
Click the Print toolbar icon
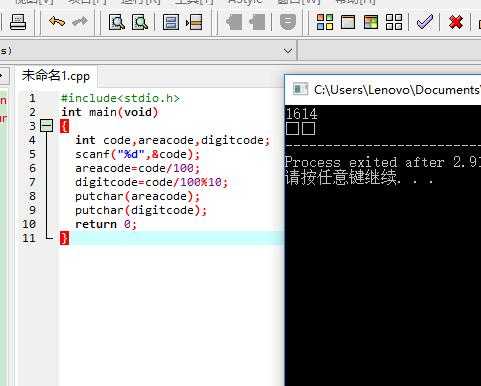pyautogui.click(x=18, y=22)
